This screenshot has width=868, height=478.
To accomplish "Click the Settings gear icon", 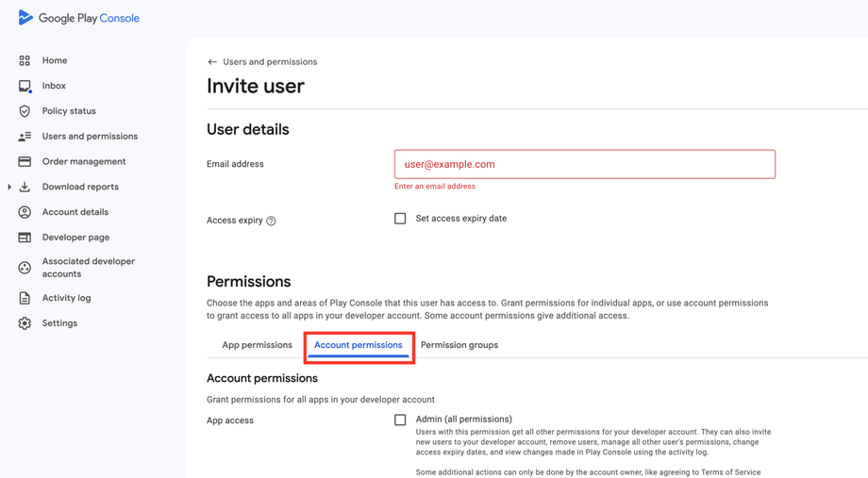I will coord(25,323).
